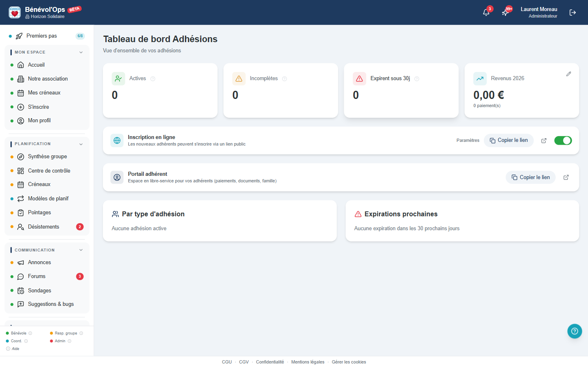This screenshot has width=588, height=368.
Task: Open the CGV footer link
Action: pyautogui.click(x=244, y=362)
